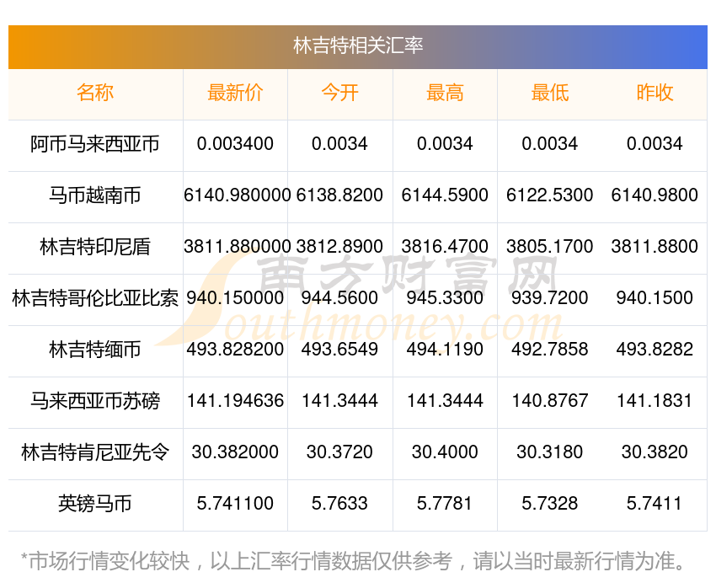Select the 马币越南币 row name
The width and height of the screenshot is (716, 588).
coord(95,195)
